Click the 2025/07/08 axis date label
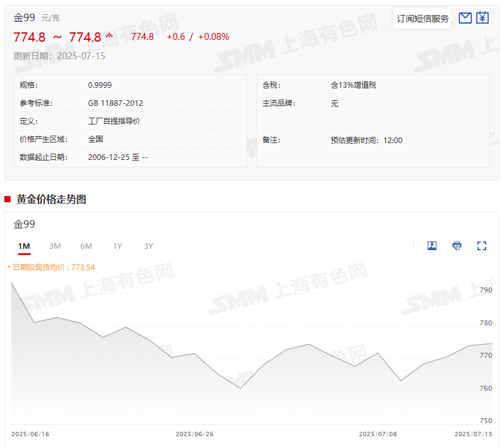The image size is (503, 448). (378, 434)
